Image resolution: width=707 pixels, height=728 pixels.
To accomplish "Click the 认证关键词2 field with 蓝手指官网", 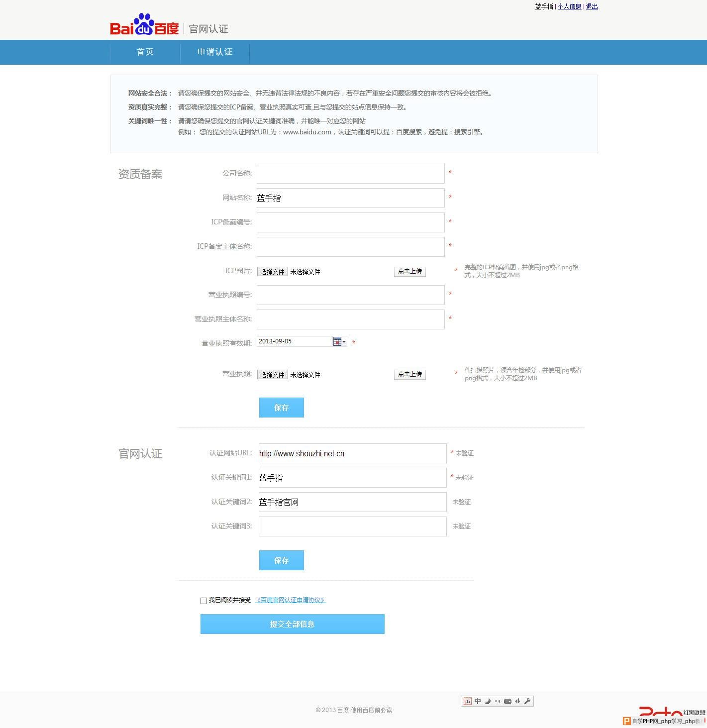I will coord(353,502).
